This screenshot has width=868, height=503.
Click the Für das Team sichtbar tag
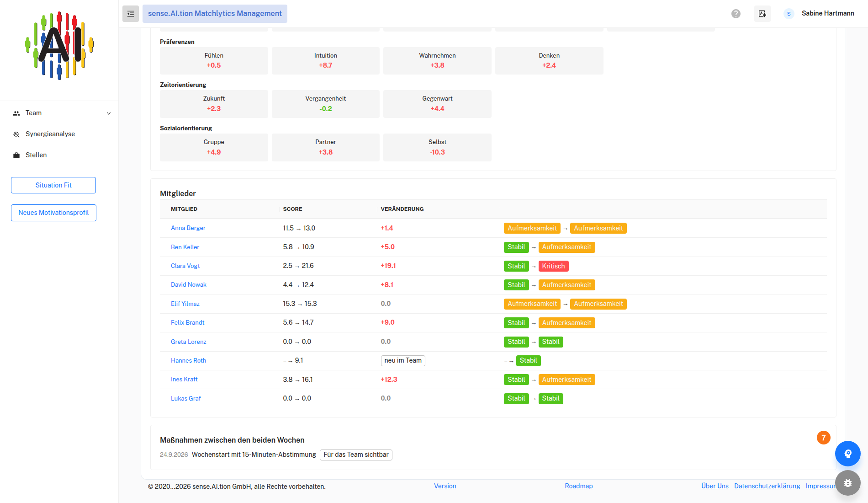click(356, 455)
